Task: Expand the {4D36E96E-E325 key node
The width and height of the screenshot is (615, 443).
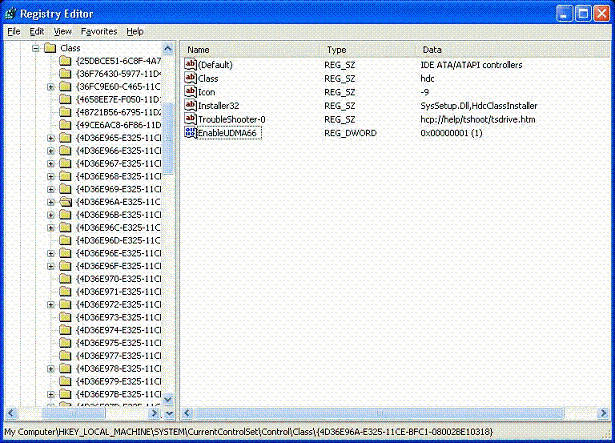Action: coord(51,253)
